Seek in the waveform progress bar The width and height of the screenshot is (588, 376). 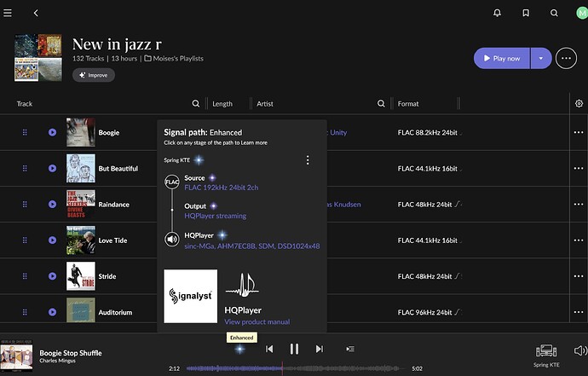[x=297, y=368]
